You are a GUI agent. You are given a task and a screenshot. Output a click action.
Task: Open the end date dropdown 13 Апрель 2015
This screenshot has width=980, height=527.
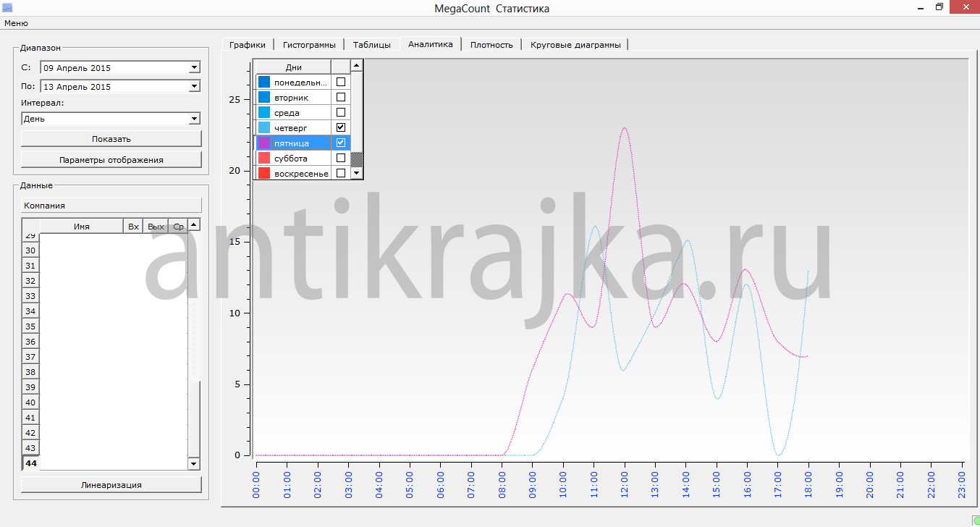pyautogui.click(x=193, y=87)
